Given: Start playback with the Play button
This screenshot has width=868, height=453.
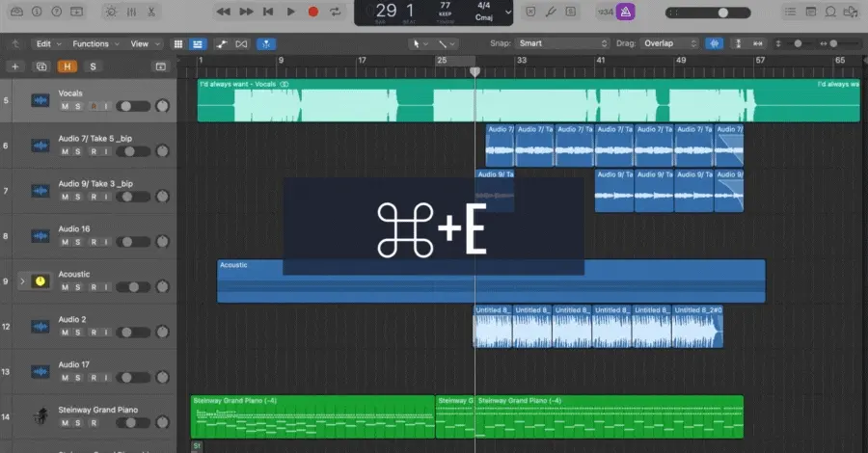Looking at the screenshot, I should 290,12.
